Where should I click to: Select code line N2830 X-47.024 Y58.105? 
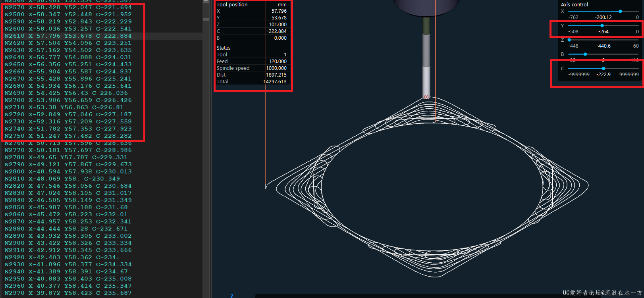[68, 193]
